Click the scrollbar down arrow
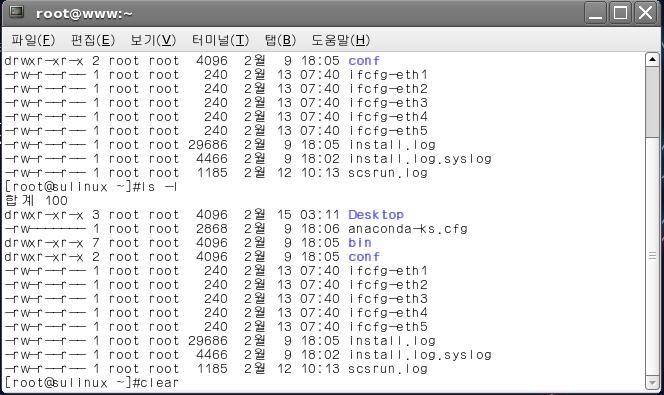Image resolution: width=664 pixels, height=395 pixels. pyautogui.click(x=652, y=383)
